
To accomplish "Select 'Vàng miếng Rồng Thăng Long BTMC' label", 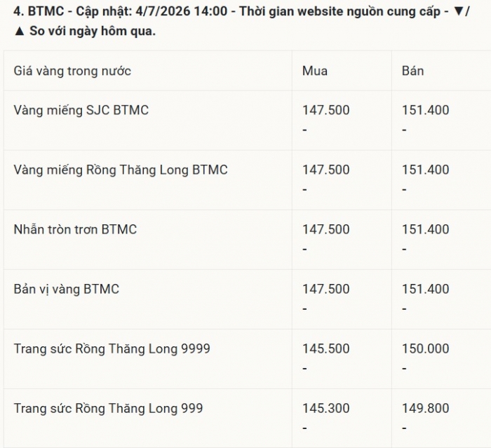I will click(121, 170).
